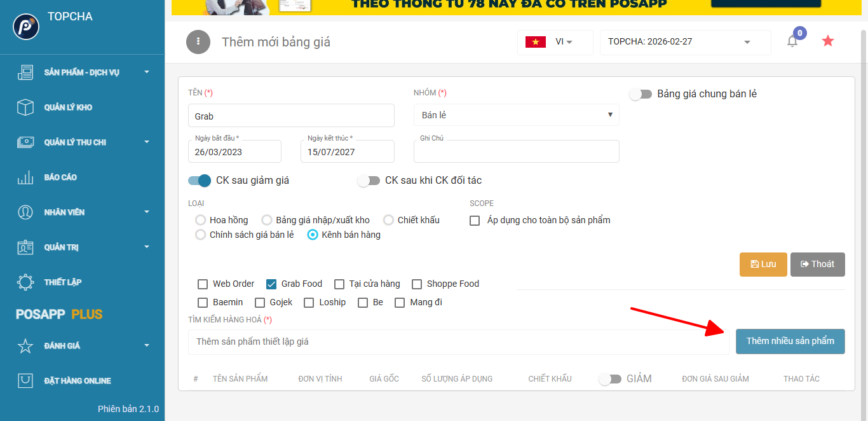868x421 pixels.
Task: Click the Đặt hàng online icon
Action: (x=25, y=381)
